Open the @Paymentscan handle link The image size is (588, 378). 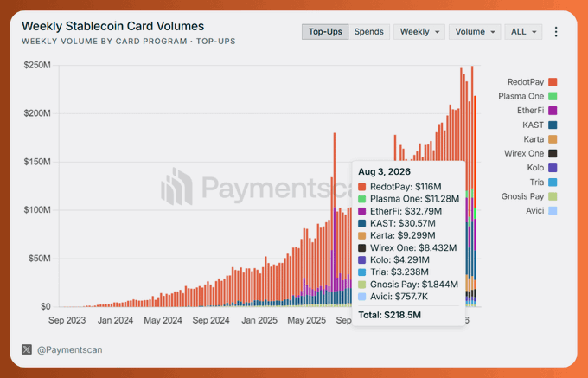tap(70, 349)
